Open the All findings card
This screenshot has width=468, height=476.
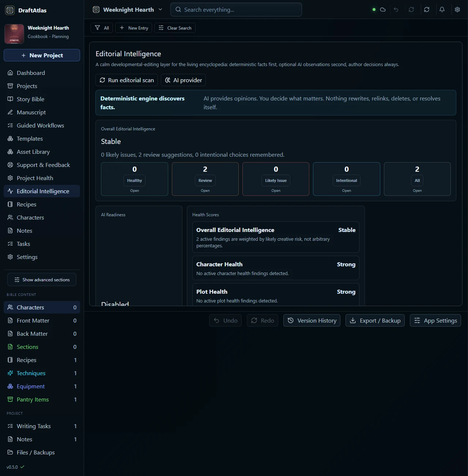pos(417,179)
